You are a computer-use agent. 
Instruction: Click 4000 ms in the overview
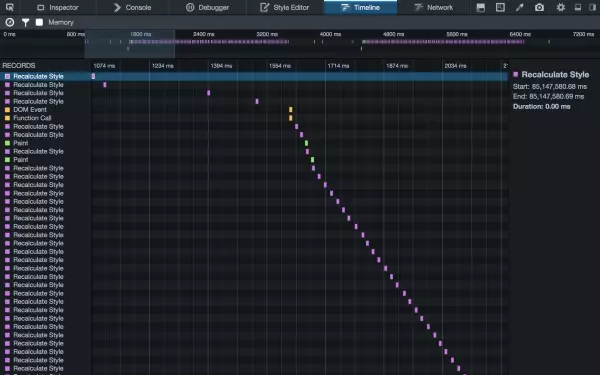(x=330, y=34)
